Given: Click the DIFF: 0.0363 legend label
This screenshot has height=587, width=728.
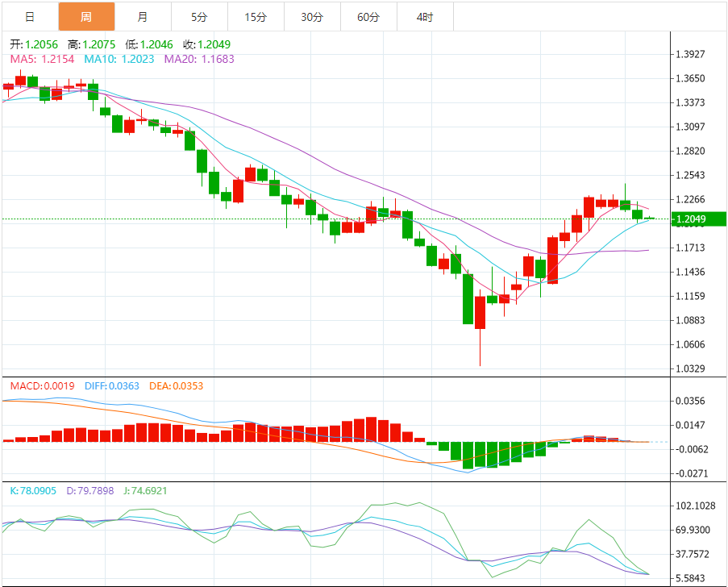Looking at the screenshot, I should 111,386.
